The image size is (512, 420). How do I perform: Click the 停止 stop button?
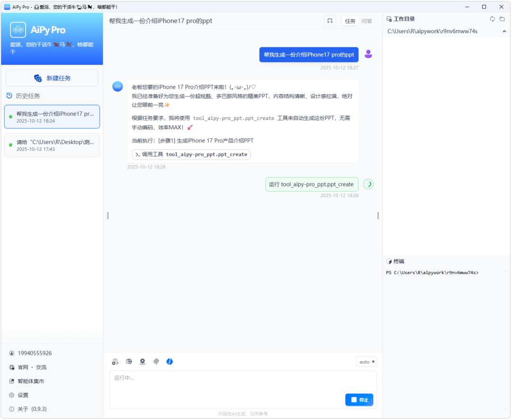pyautogui.click(x=359, y=400)
